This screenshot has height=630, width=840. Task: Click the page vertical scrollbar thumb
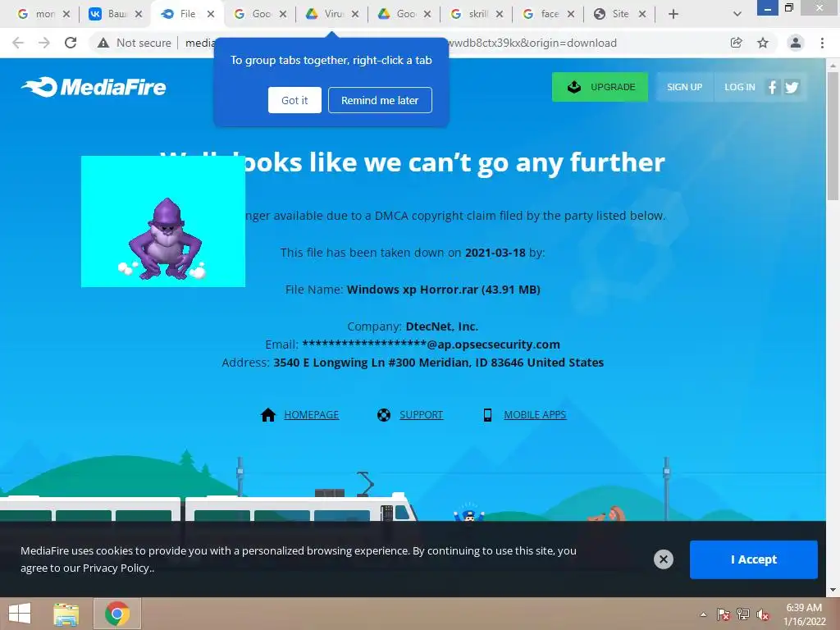point(833,135)
